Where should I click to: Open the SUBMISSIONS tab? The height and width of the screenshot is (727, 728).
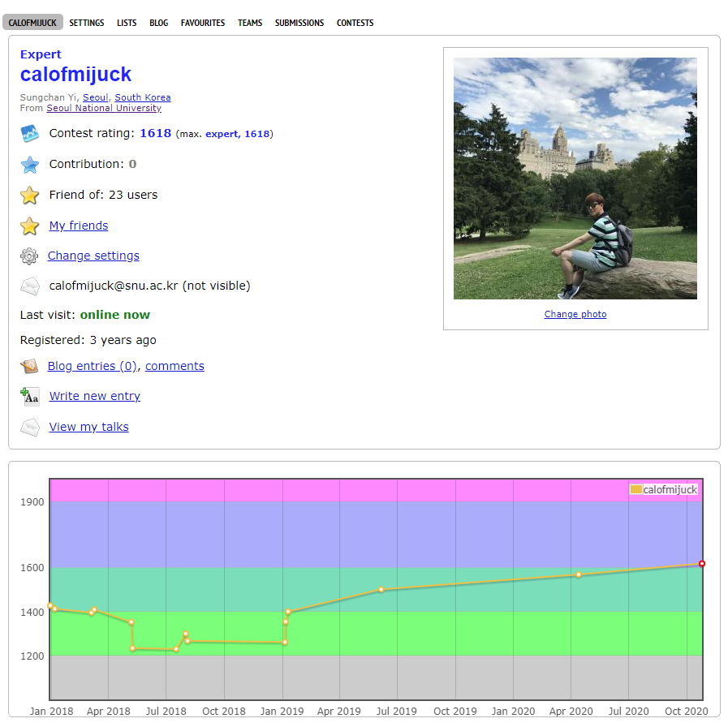point(299,23)
